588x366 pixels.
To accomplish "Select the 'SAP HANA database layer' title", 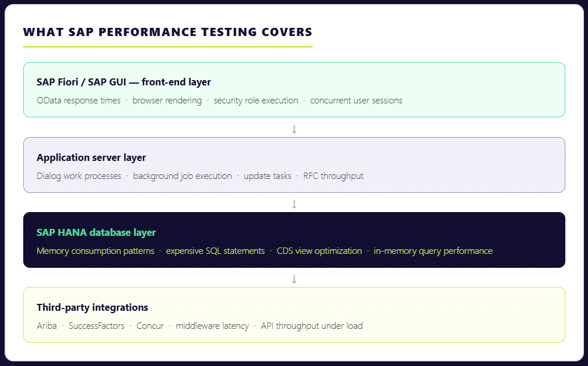I will pos(96,232).
